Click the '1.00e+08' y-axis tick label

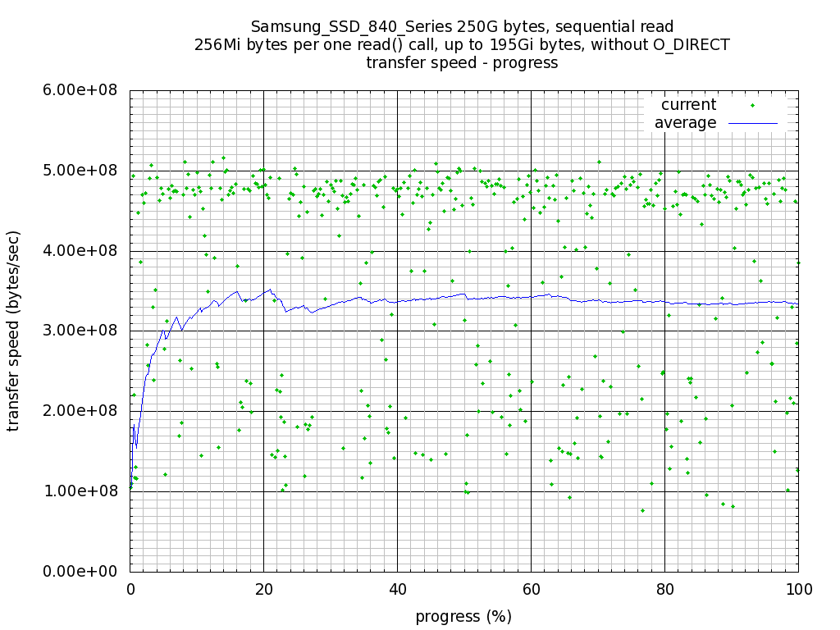coord(80,491)
